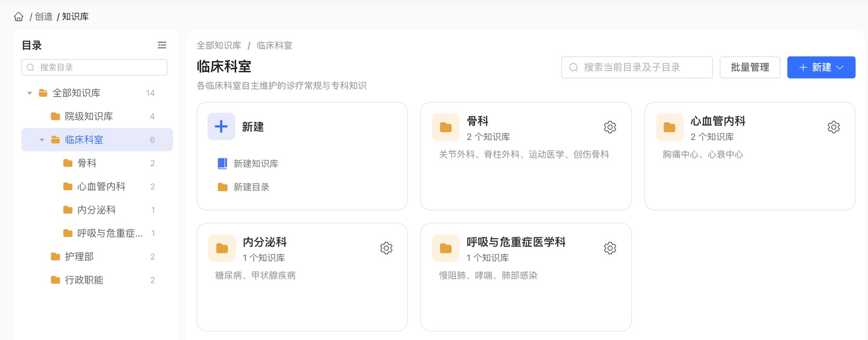Open the 内分泌科 card title
The image size is (868, 340).
pos(265,242)
